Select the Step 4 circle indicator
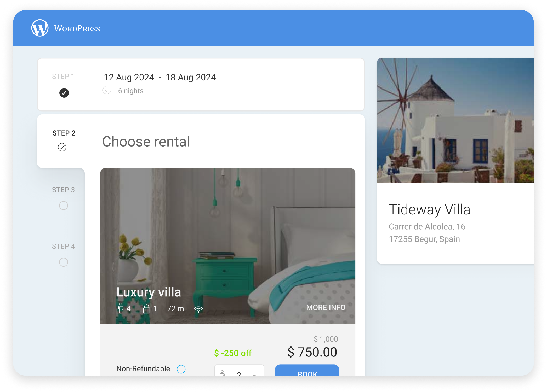This screenshot has width=547, height=392. click(63, 262)
